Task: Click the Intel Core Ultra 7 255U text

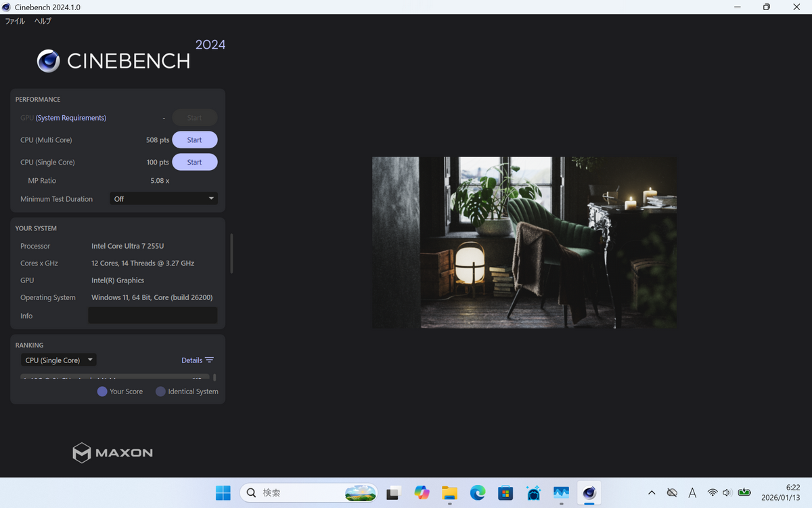Action: pos(128,246)
